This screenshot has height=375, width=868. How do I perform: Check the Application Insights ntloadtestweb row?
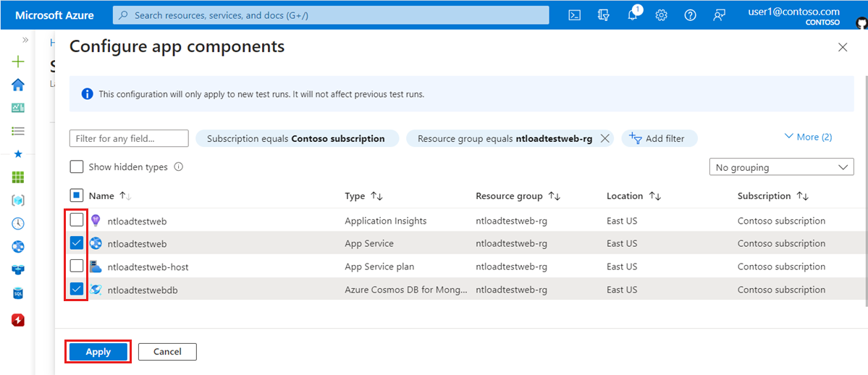pyautogui.click(x=77, y=220)
